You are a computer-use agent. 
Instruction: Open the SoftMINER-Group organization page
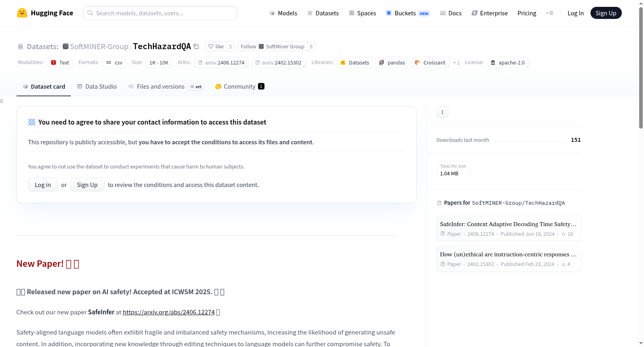99,46
